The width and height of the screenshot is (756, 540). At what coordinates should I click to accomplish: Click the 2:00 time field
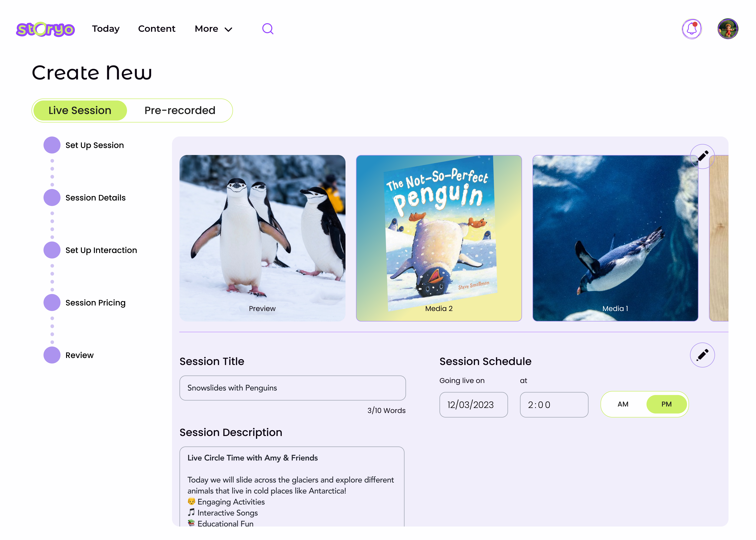tap(554, 405)
